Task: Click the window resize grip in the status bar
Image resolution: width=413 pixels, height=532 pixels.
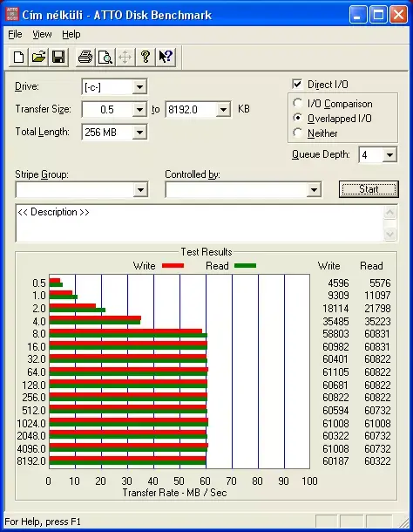Action: pyautogui.click(x=403, y=522)
